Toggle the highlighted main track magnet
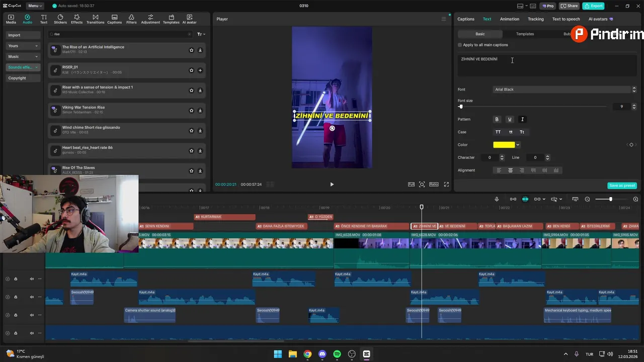This screenshot has height=362, width=644. tap(525, 199)
